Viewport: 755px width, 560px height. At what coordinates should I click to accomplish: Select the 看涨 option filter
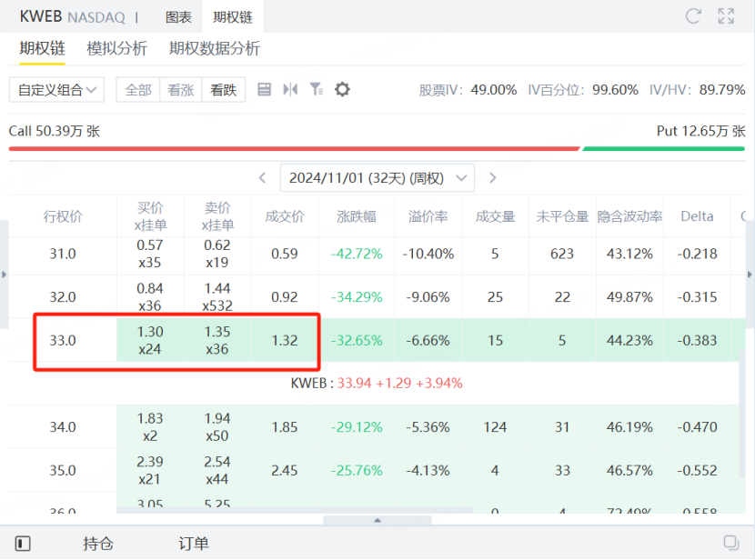coord(181,90)
